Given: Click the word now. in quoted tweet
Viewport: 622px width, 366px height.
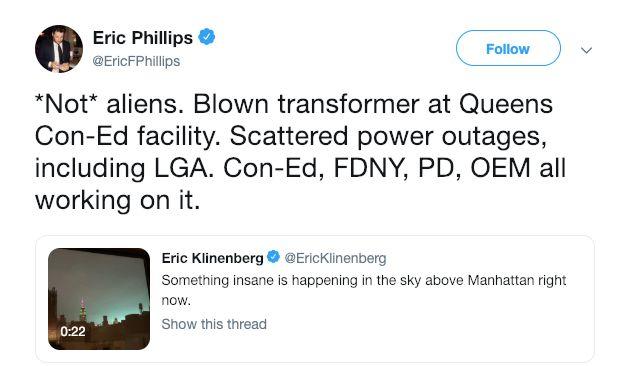Looking at the screenshot, I should point(176,300).
